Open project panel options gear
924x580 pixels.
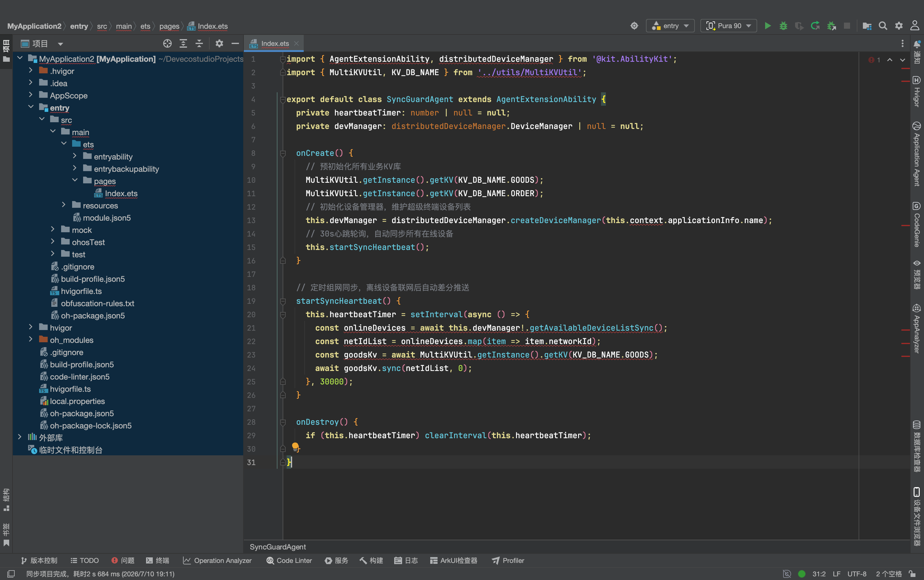(x=219, y=43)
